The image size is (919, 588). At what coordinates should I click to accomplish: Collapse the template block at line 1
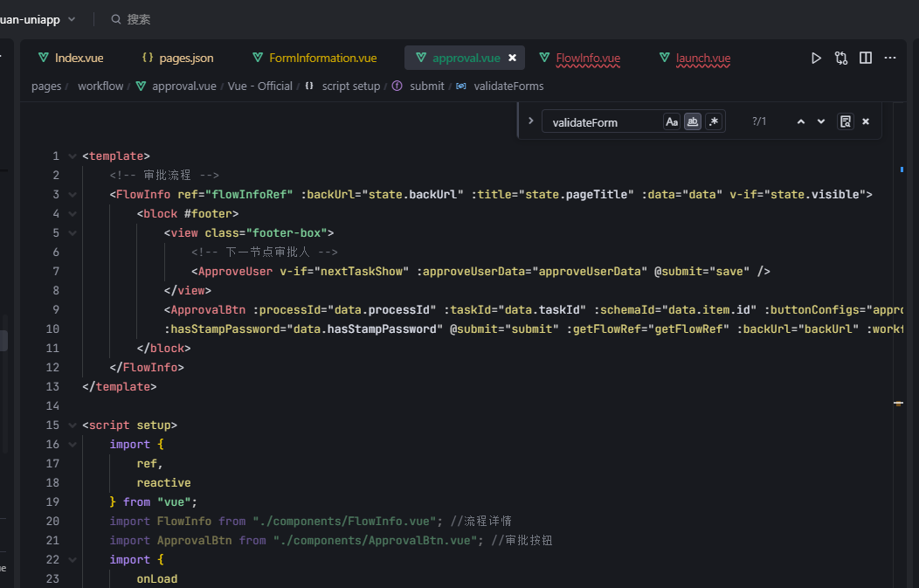[72, 156]
